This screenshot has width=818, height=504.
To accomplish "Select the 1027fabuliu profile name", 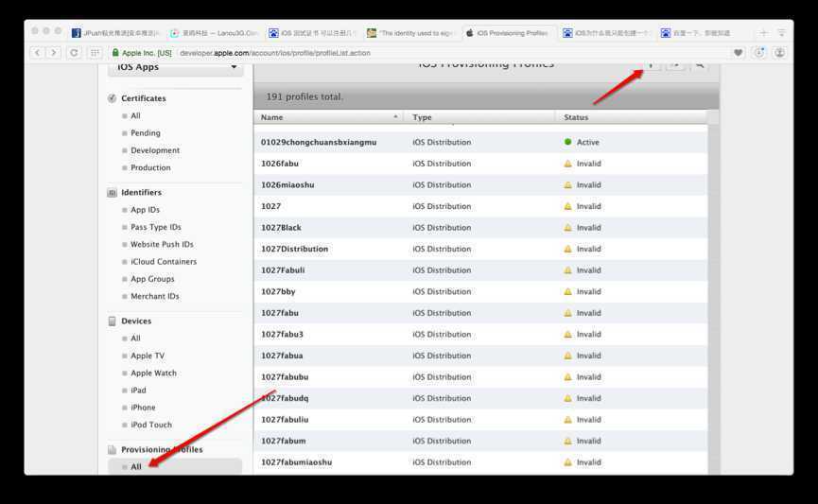I will [285, 420].
